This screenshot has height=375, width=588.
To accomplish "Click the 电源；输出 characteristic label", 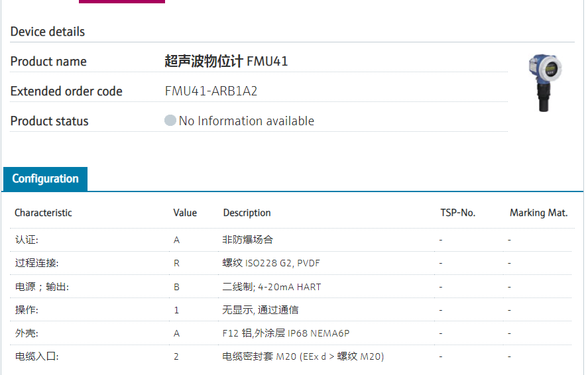I will [42, 287].
